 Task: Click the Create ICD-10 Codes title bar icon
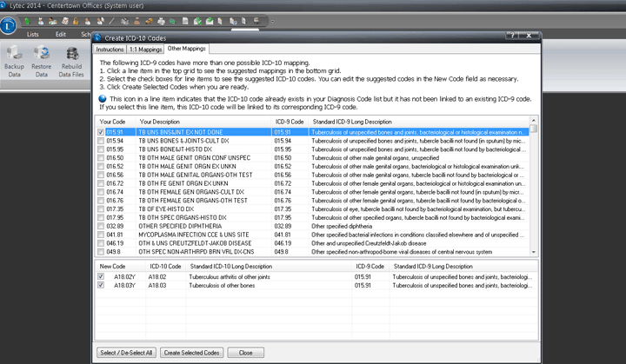[x=97, y=38]
